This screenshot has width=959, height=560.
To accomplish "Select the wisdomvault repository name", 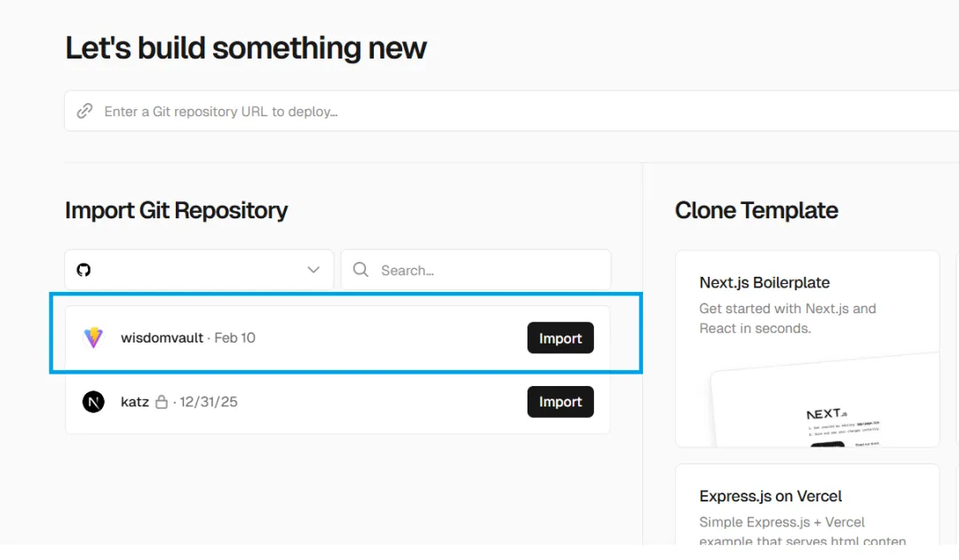I will pos(162,337).
